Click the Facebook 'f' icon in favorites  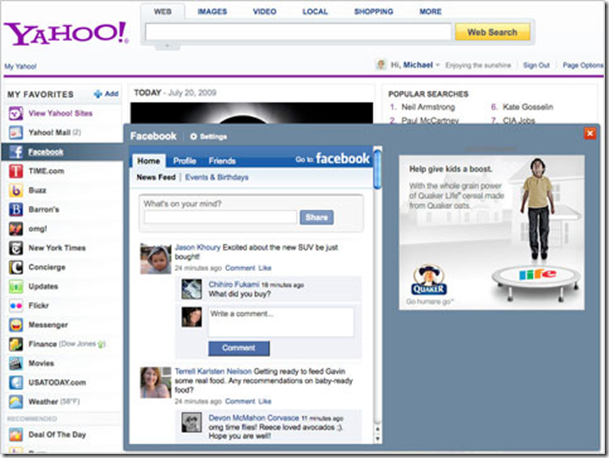click(16, 152)
